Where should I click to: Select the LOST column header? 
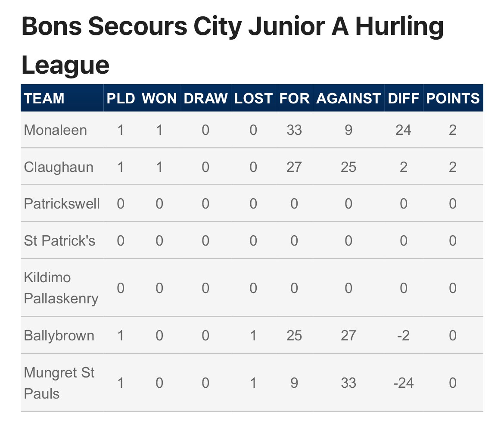(253, 98)
